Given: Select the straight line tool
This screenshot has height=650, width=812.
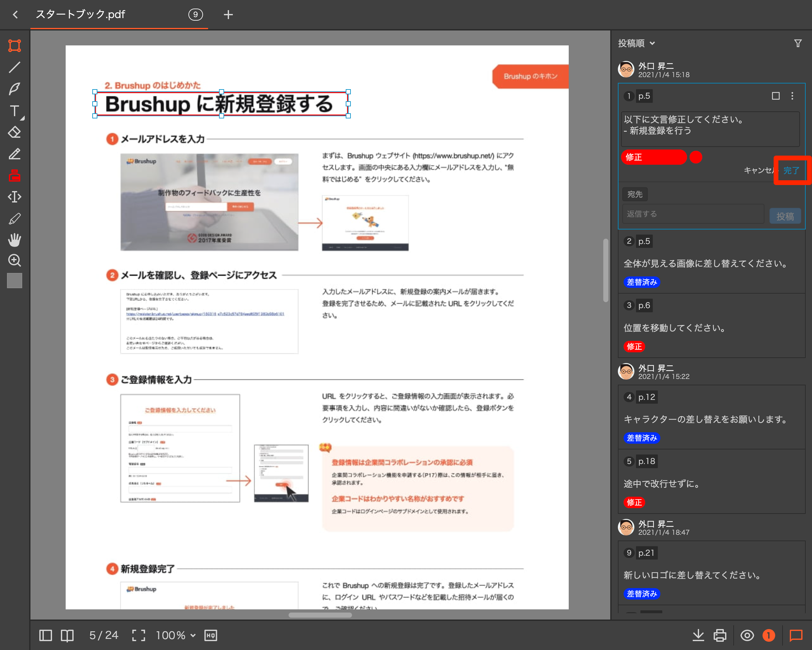Looking at the screenshot, I should coord(14,67).
